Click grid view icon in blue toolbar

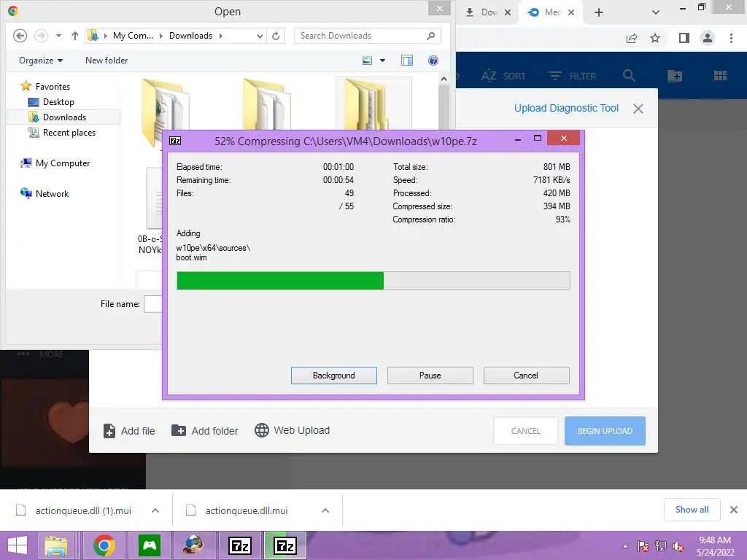coord(720,76)
